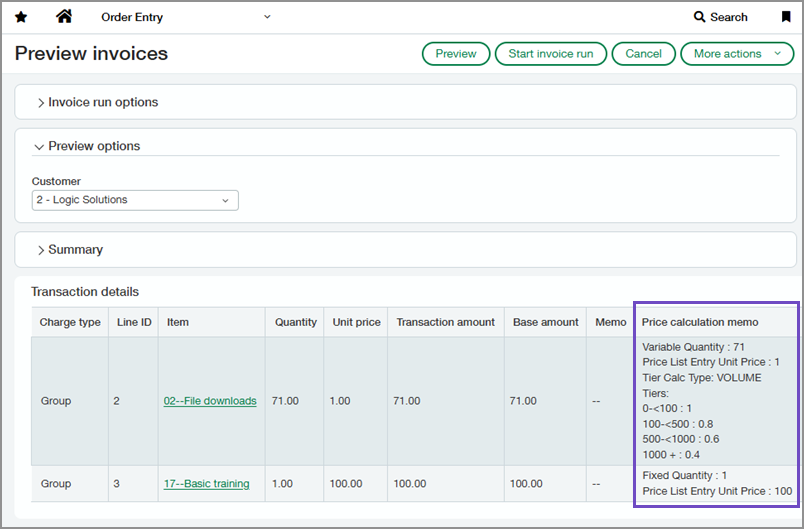Expand the Invoice run options section
This screenshot has width=804, height=529.
[97, 102]
